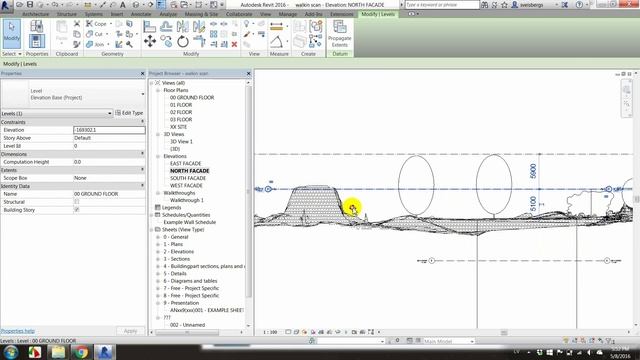Close the Properties palette
Screen dimensions: 640x360
[x=142, y=73]
